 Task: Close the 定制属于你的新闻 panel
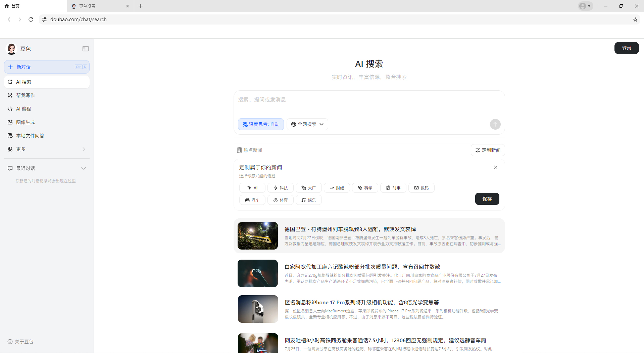point(495,167)
